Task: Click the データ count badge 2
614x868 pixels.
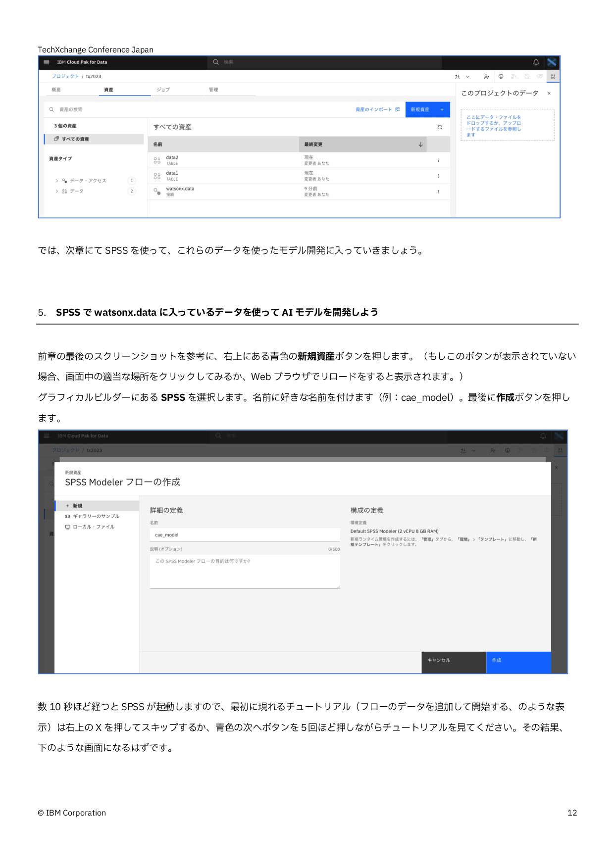Action: [x=132, y=191]
